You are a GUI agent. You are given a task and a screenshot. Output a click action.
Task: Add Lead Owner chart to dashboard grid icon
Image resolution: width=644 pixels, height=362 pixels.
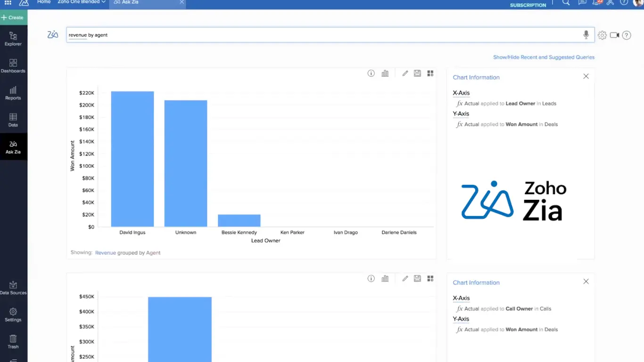tap(430, 74)
